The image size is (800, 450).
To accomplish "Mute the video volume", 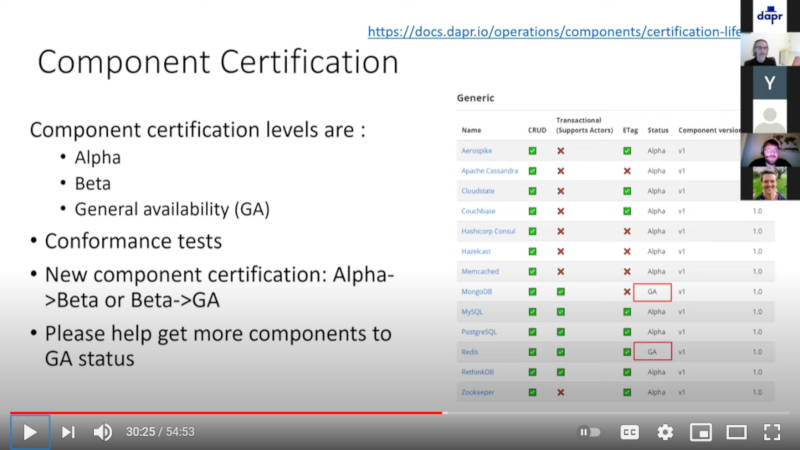I will pos(103,432).
